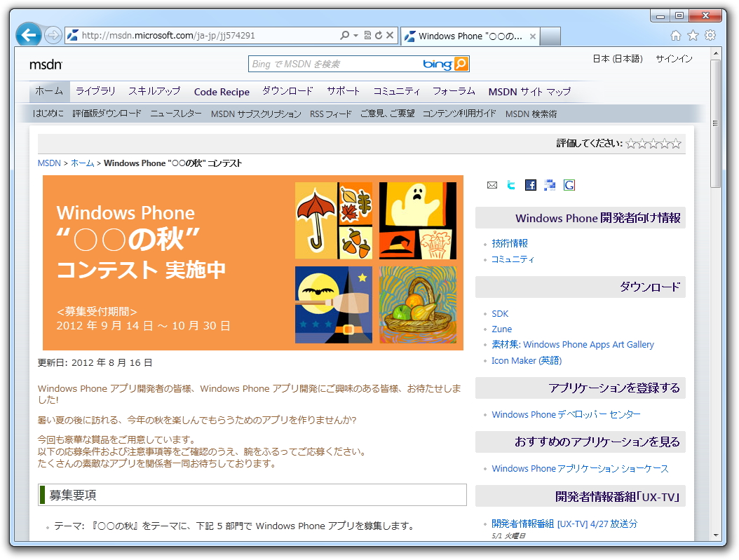Open Favorites star icon

[693, 35]
